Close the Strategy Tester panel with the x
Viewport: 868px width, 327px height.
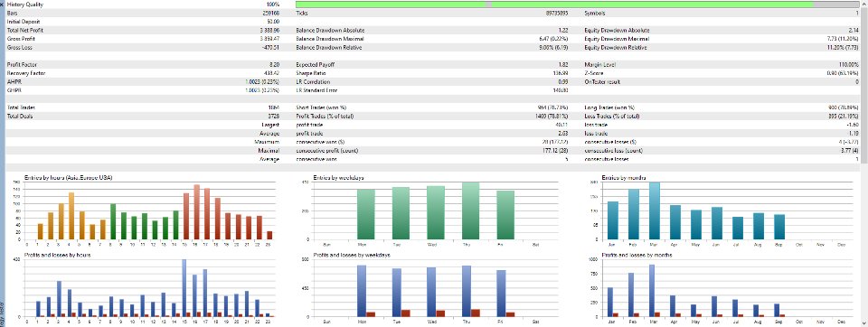pos(2,4)
